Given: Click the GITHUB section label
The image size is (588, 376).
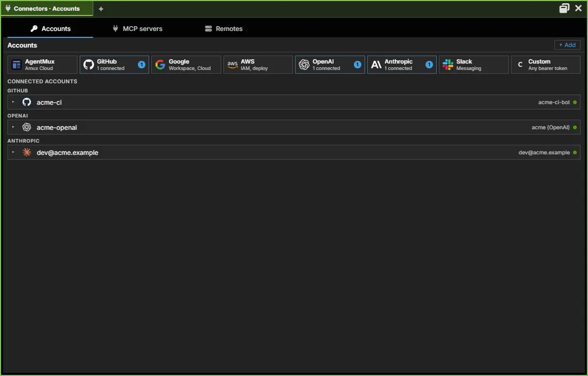Looking at the screenshot, I should [x=18, y=91].
